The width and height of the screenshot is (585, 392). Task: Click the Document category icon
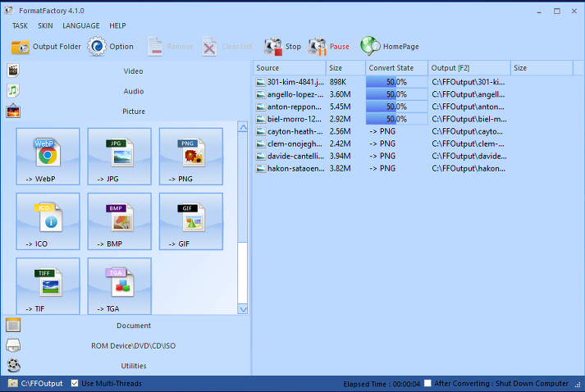point(13,326)
